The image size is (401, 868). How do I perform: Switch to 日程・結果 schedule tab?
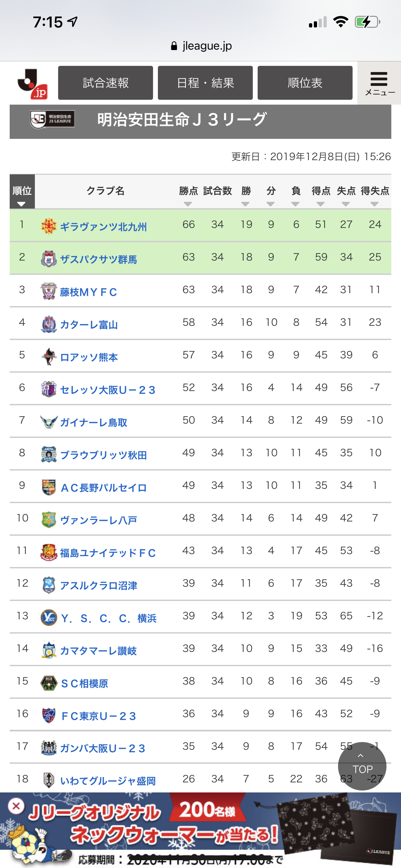click(205, 83)
